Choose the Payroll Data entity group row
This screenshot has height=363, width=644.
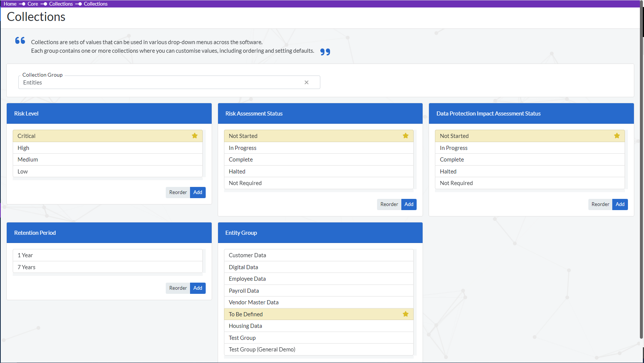318,291
